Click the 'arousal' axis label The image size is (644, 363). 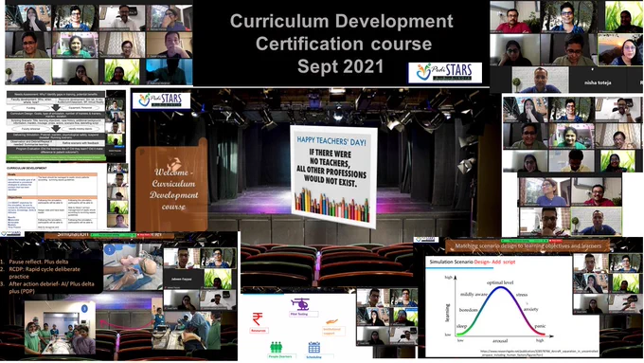[x=500, y=341]
